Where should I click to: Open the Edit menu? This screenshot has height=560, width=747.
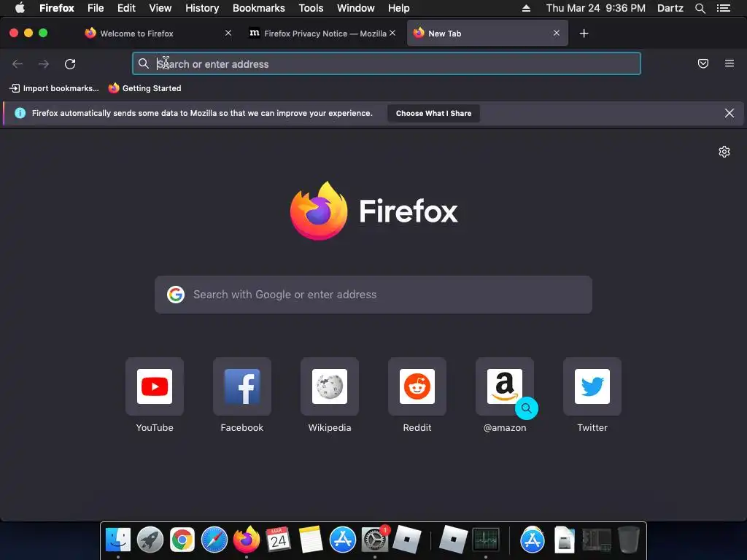click(x=126, y=8)
